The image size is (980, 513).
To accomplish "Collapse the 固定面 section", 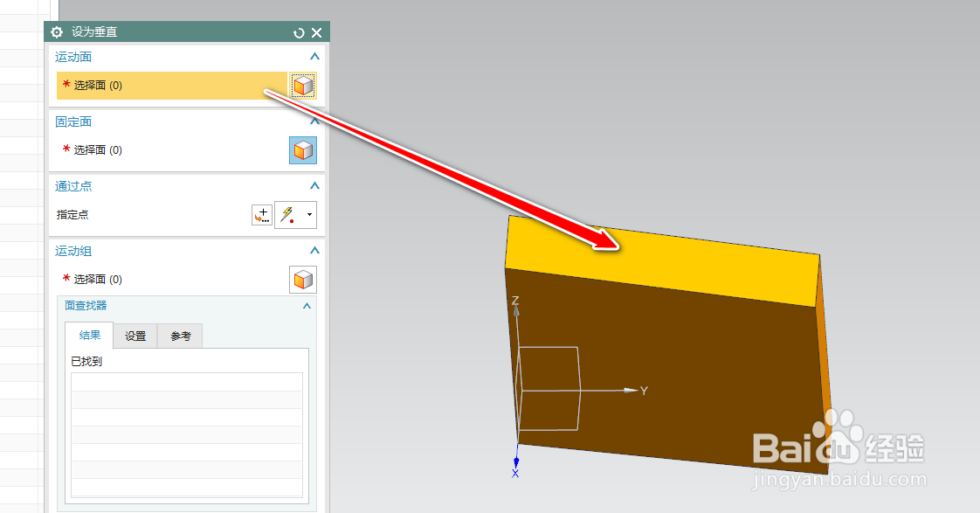I will [314, 121].
